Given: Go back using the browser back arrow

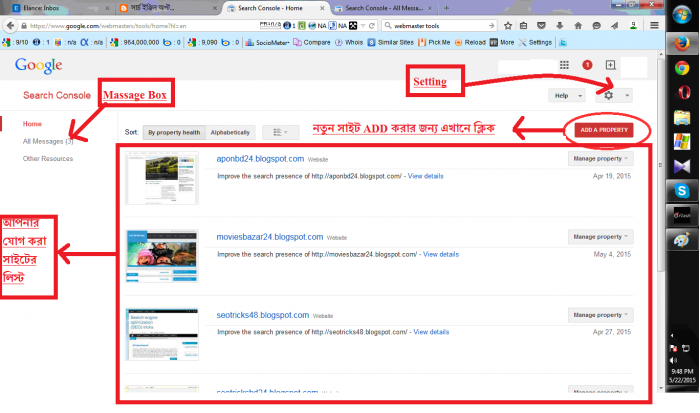Looking at the screenshot, I should click(11, 25).
